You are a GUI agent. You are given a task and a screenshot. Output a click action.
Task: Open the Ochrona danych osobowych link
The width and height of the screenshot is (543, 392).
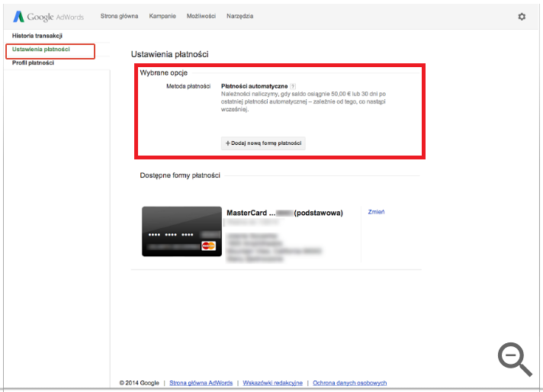pyautogui.click(x=350, y=383)
